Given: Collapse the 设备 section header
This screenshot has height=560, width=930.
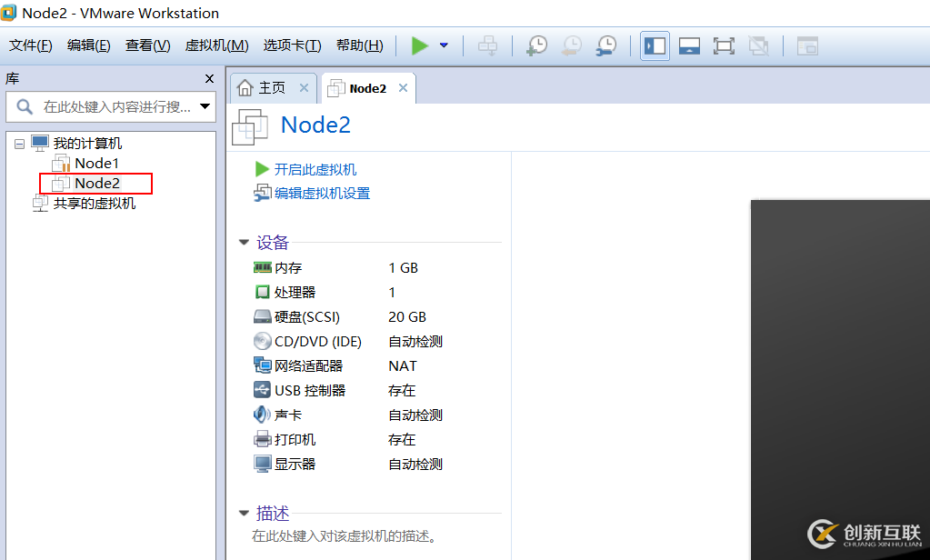Looking at the screenshot, I should [x=243, y=242].
